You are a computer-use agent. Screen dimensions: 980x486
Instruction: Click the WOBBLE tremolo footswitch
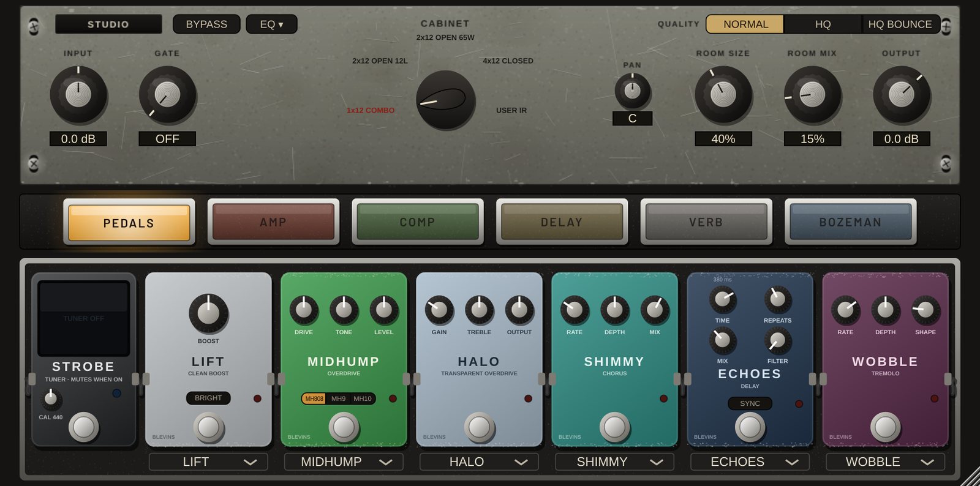coord(885,427)
